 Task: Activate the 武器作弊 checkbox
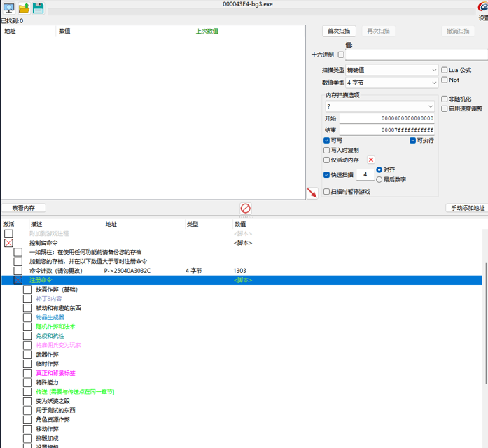pos(27,354)
